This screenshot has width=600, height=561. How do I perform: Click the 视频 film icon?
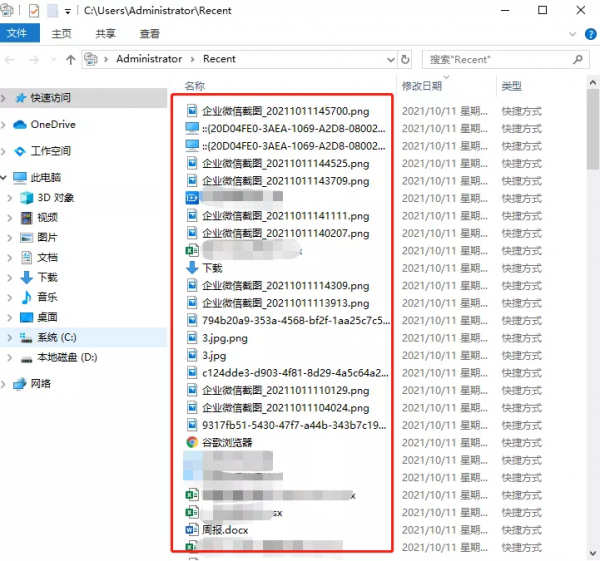[26, 218]
